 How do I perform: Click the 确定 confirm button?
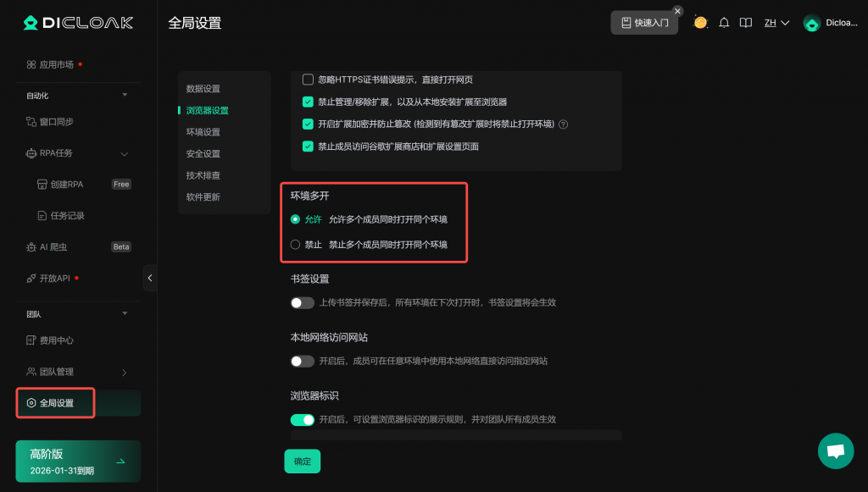click(302, 462)
